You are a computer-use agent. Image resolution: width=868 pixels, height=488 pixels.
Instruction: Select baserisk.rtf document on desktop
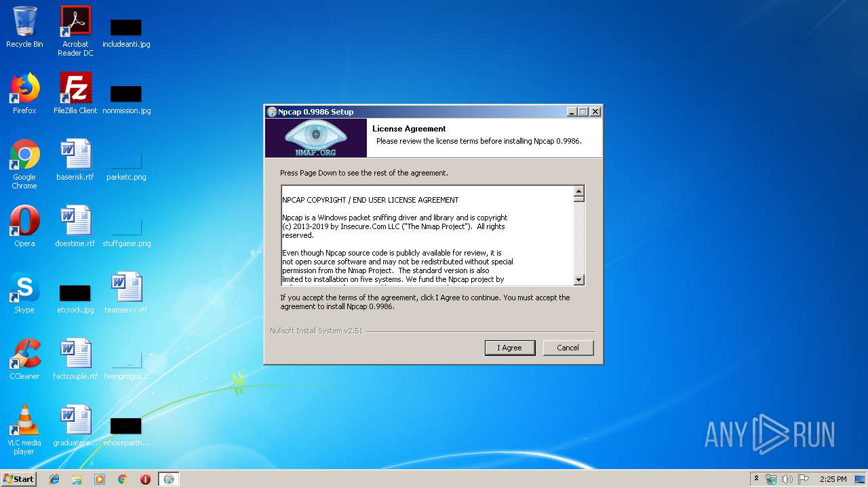tap(75, 160)
